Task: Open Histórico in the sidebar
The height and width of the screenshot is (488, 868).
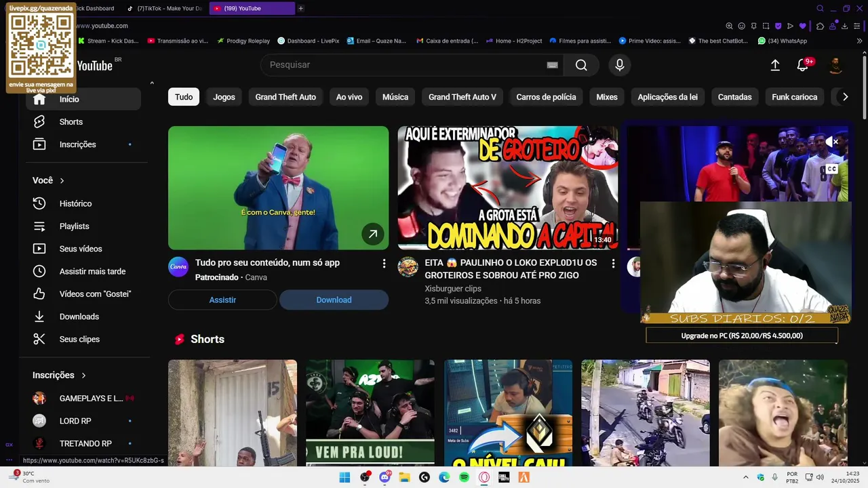Action: click(83, 203)
